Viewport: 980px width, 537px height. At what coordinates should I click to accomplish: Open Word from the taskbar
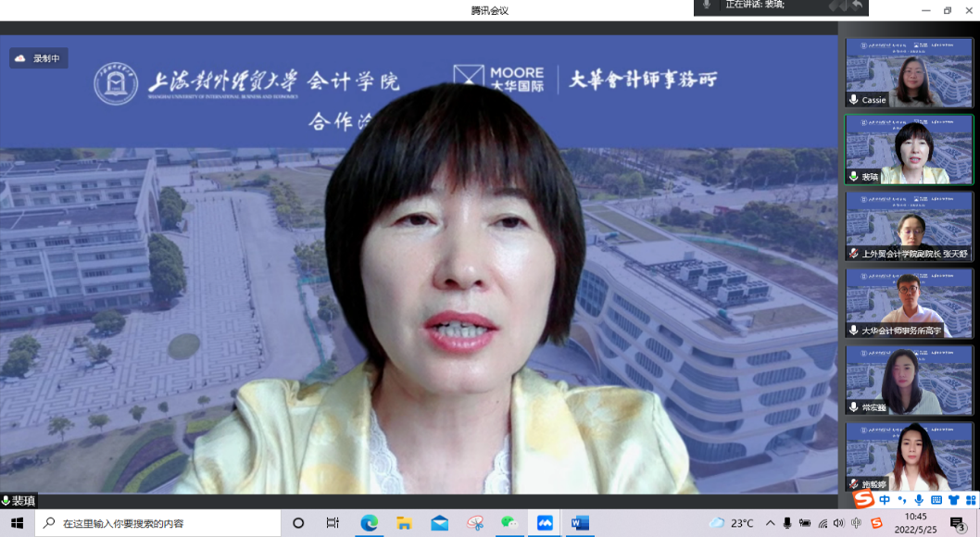580,523
